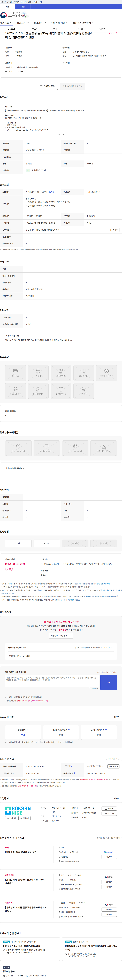Open 더보기 in 기업정보
Image resolution: width=122 pixels, height=980 pixels.
pyautogui.click(x=118, y=799)
